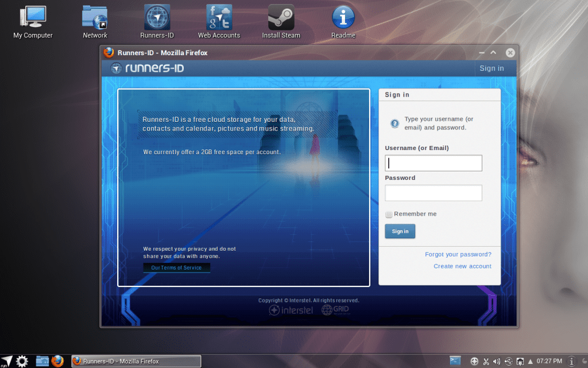This screenshot has width=588, height=368.
Task: Click the Create new account link
Action: 462,266
